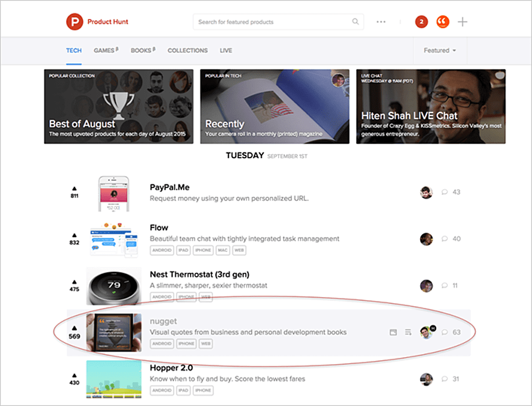
Task: Open the Hiten Shah LIVE Chat card
Action: [x=431, y=107]
